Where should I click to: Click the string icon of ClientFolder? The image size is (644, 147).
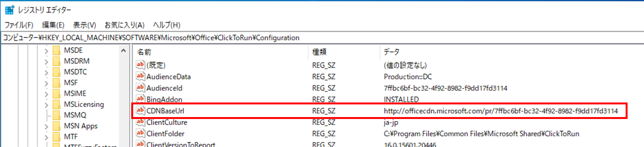[x=140, y=134]
